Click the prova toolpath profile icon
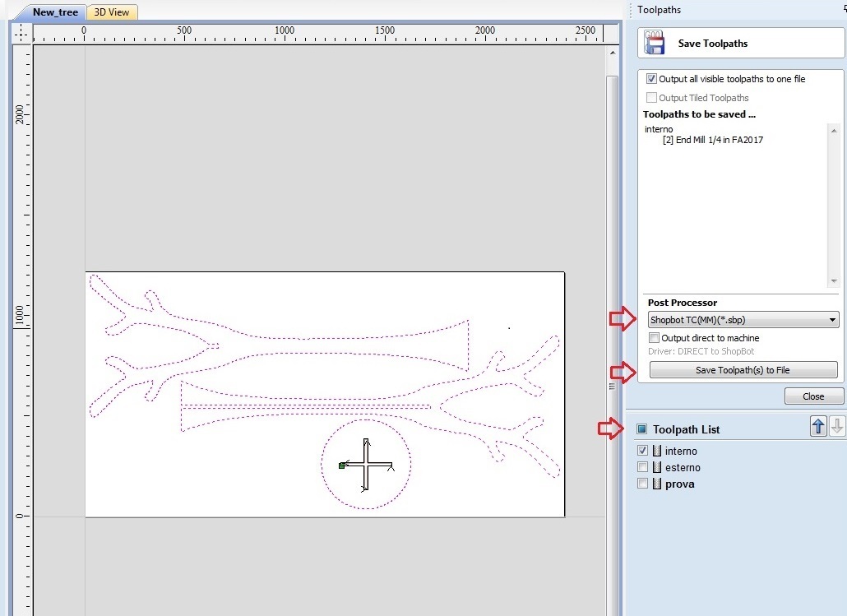The width and height of the screenshot is (847, 616). [x=657, y=484]
